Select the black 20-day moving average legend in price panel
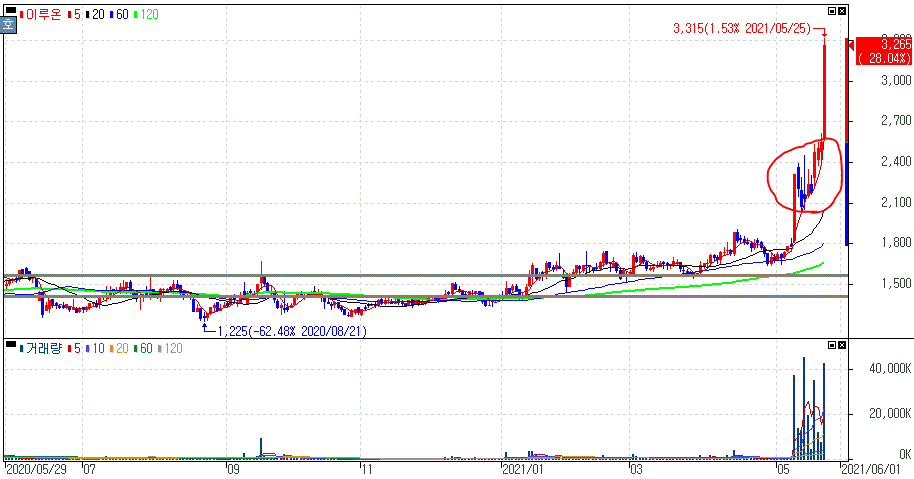The height and width of the screenshot is (479, 914). [96, 15]
